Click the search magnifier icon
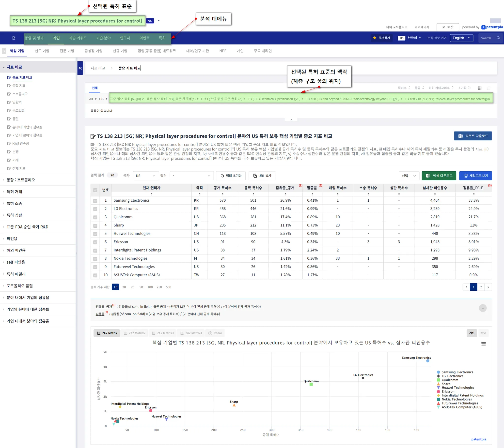 pos(498,38)
